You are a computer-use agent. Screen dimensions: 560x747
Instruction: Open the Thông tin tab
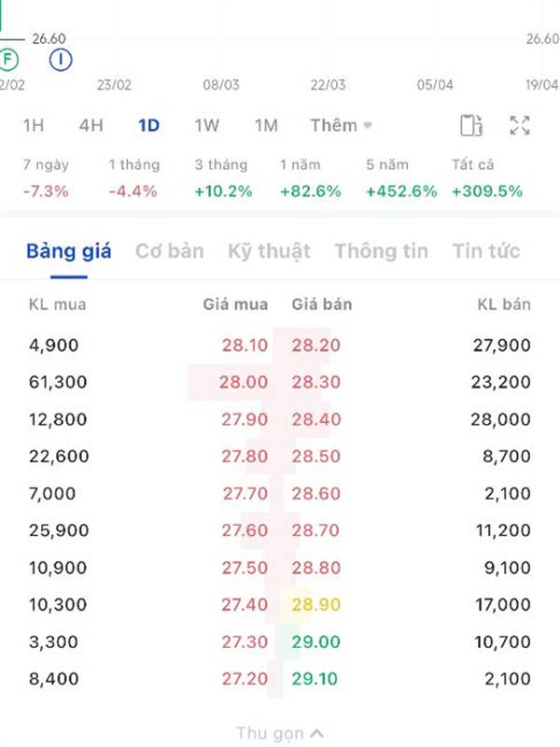pyautogui.click(x=382, y=251)
